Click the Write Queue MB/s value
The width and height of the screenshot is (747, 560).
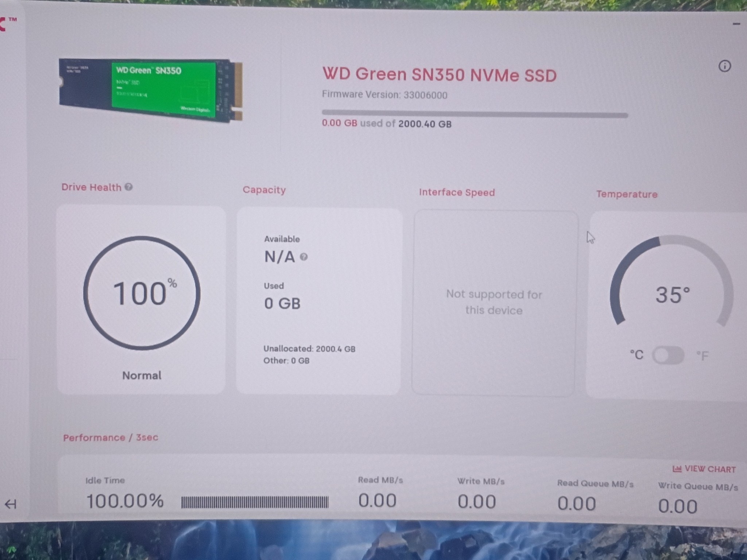click(678, 506)
